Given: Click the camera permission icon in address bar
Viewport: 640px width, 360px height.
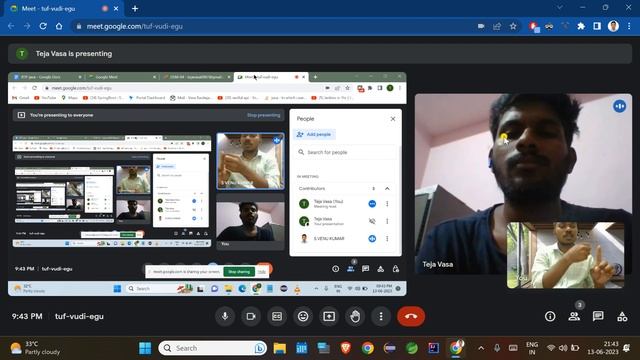Looking at the screenshot, I should [x=481, y=26].
